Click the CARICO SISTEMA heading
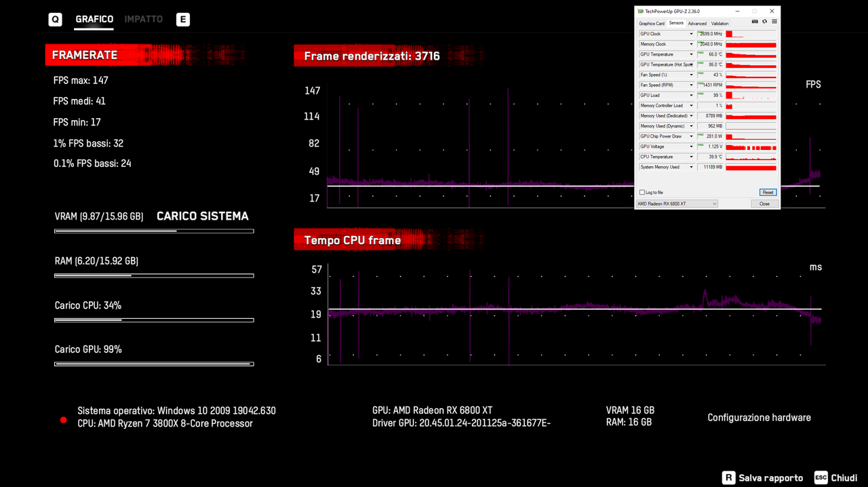The height and width of the screenshot is (487, 868). pyautogui.click(x=203, y=216)
